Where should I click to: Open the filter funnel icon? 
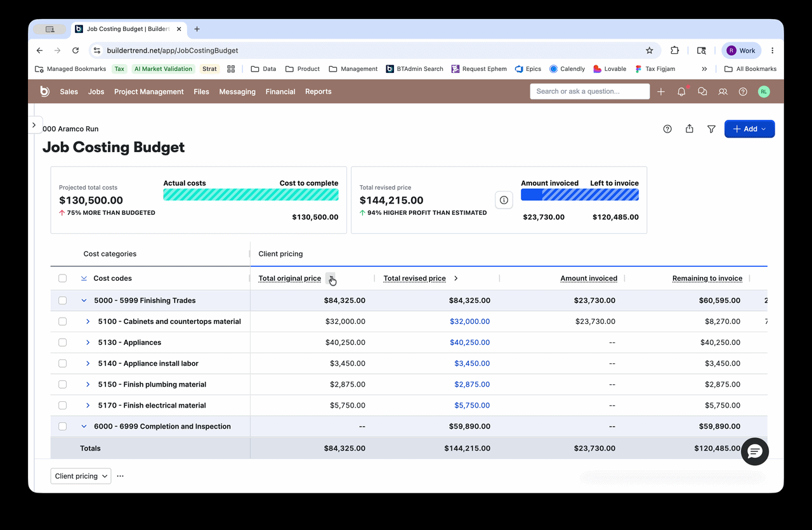[712, 129]
